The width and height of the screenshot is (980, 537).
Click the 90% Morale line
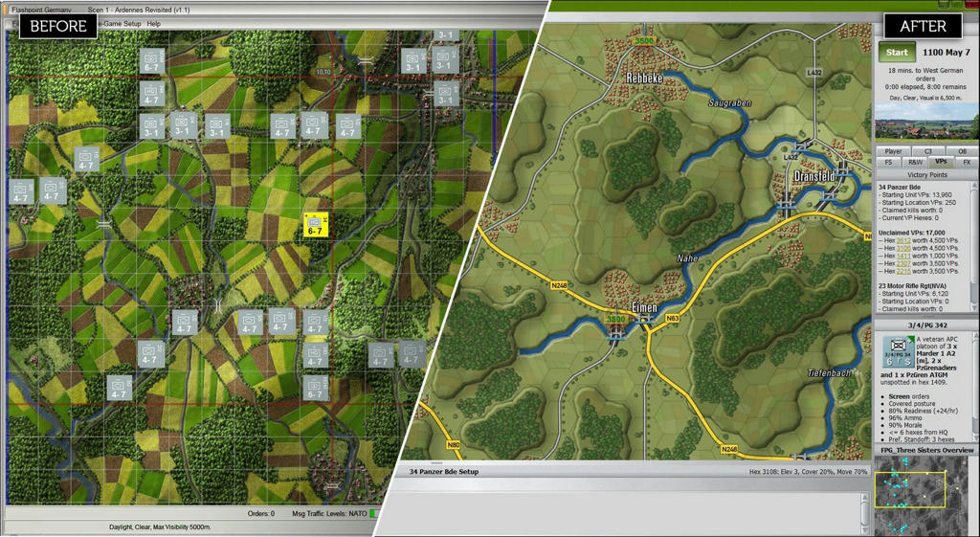pyautogui.click(x=906, y=426)
